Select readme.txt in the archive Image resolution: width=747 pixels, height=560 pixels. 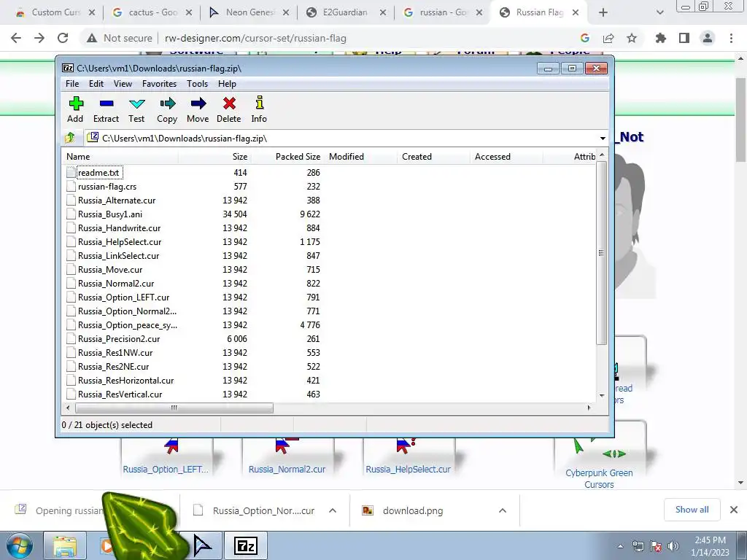98,173
